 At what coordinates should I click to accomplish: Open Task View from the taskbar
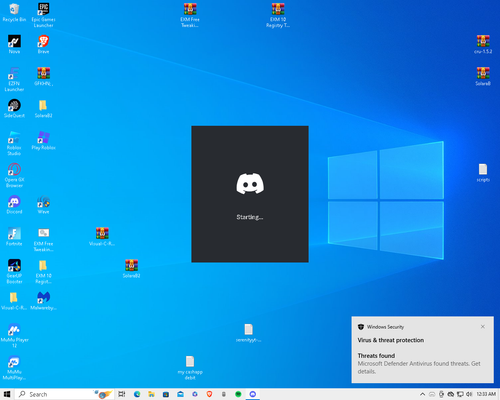pos(122,394)
